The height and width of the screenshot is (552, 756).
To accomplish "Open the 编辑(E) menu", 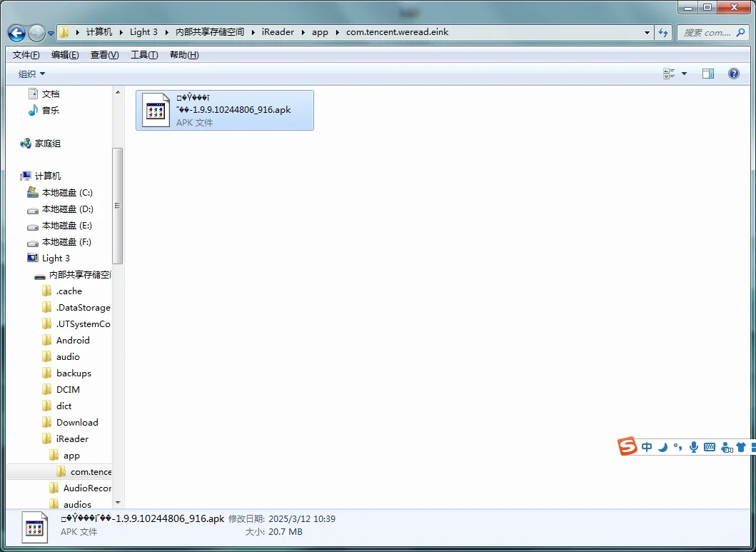I will (x=65, y=55).
